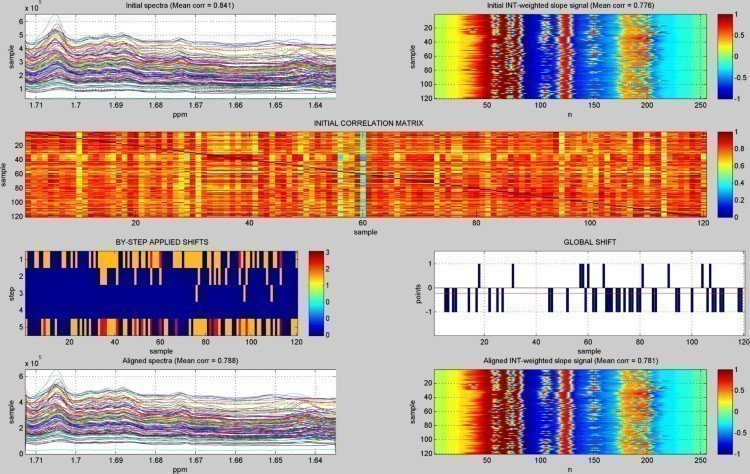Click colorbar beside initial slope signal heatmap

(724, 58)
